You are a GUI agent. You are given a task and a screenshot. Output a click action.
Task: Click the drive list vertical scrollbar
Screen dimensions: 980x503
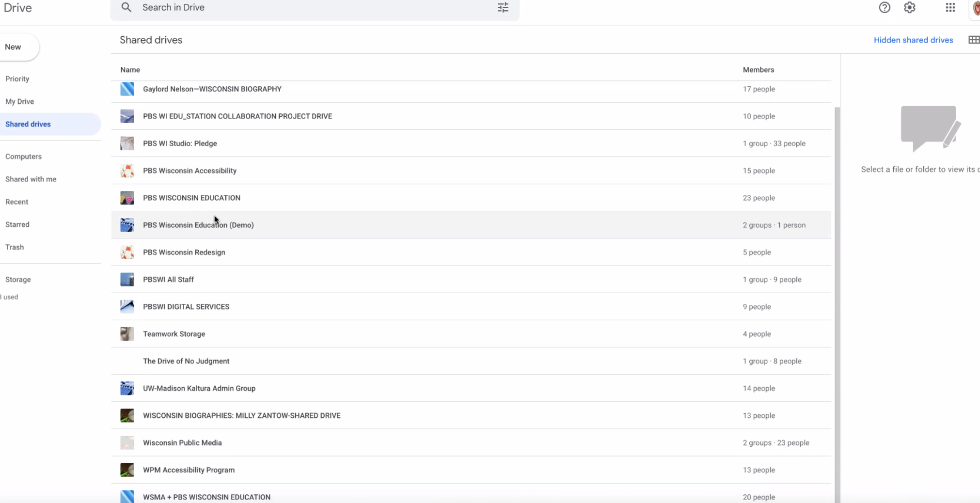coord(837,304)
